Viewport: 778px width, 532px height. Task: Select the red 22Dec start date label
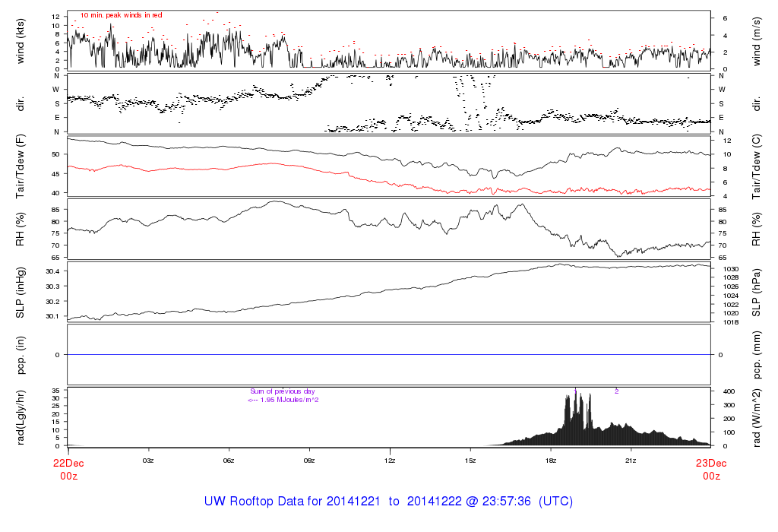68,462
